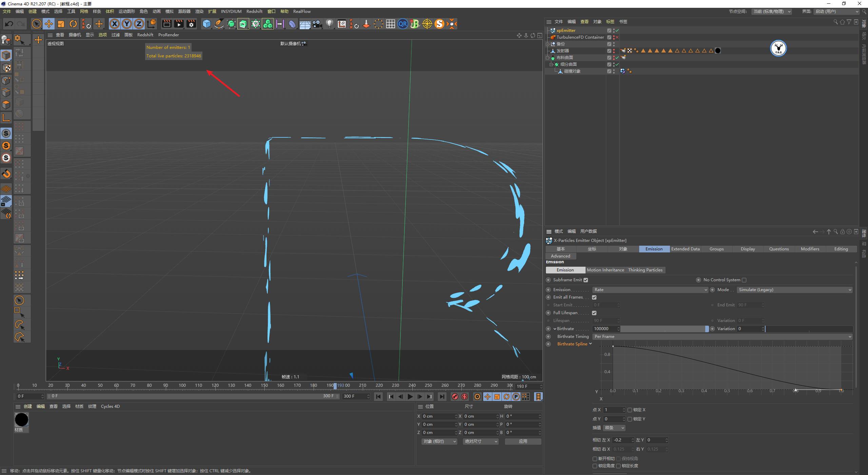Open Edit Render Settings icon
Image resolution: width=868 pixels, height=475 pixels.
[192, 24]
